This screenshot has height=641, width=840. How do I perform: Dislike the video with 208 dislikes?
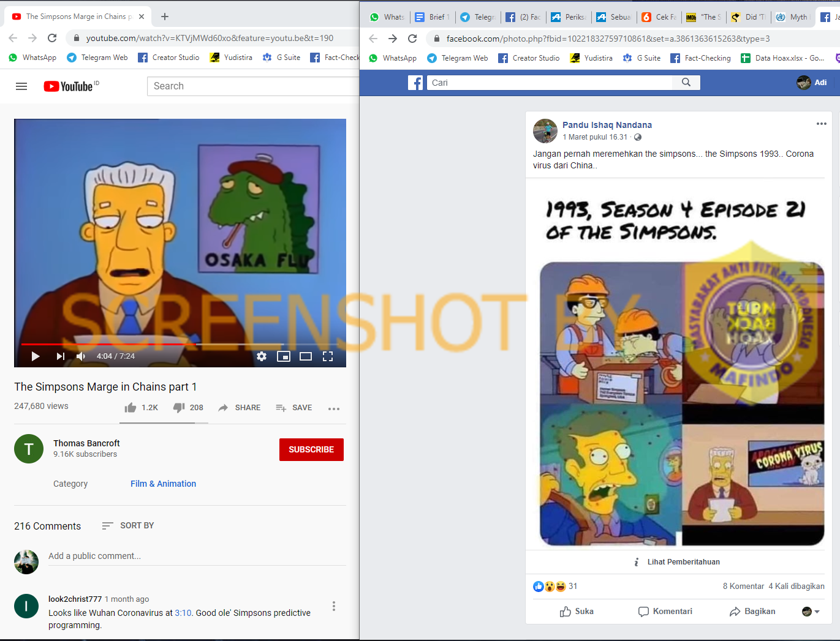click(188, 408)
